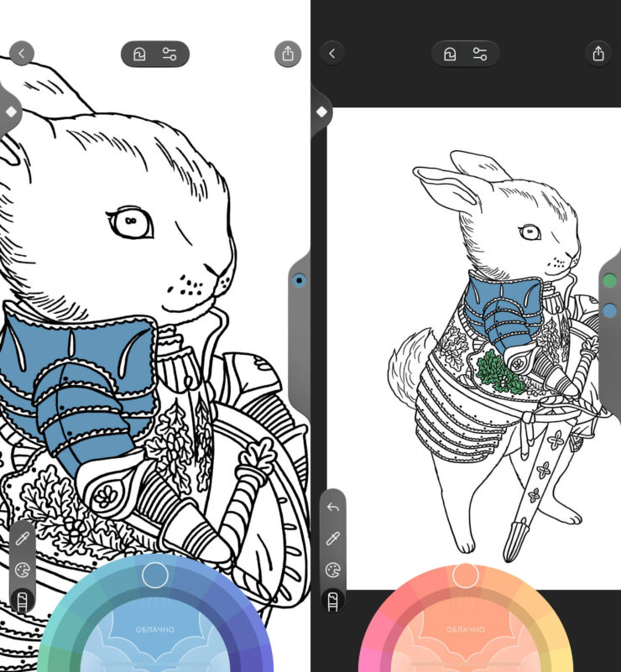Tap the fill-mode icon in the dark top pill
Viewport: 621px width, 672px height.
point(451,55)
